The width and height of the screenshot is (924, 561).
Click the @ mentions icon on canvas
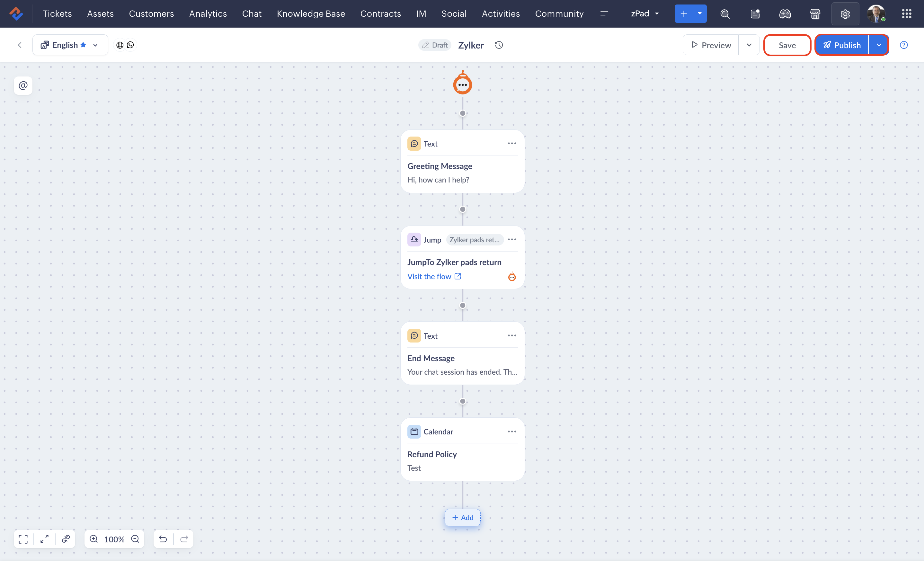[x=23, y=85]
